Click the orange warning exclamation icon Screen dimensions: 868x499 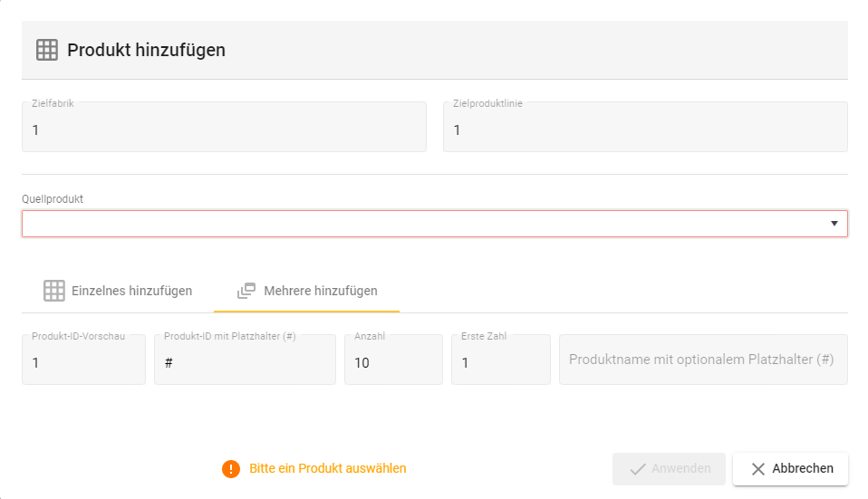[231, 469]
